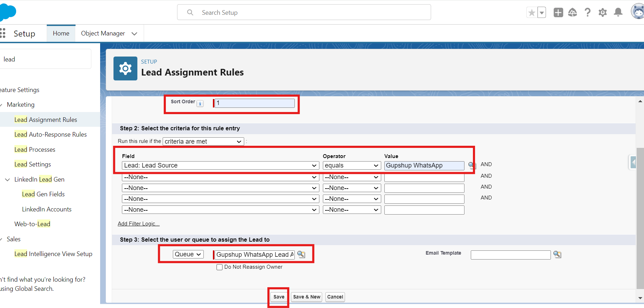
Task: Click the Quick Find box containing 'lead'
Action: coord(46,59)
